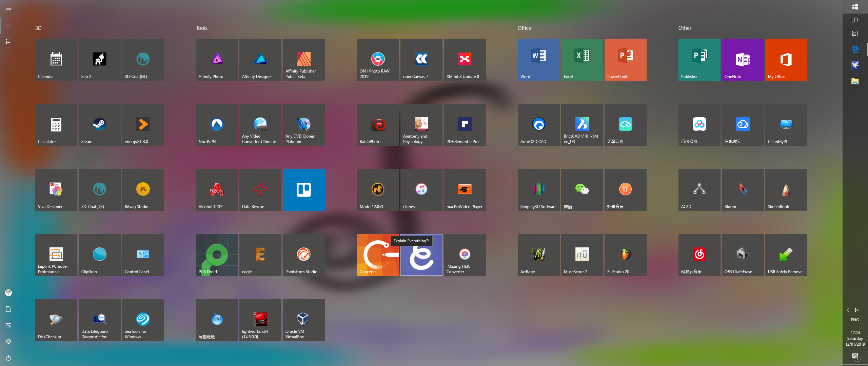Open the Excel tile

[x=582, y=60]
